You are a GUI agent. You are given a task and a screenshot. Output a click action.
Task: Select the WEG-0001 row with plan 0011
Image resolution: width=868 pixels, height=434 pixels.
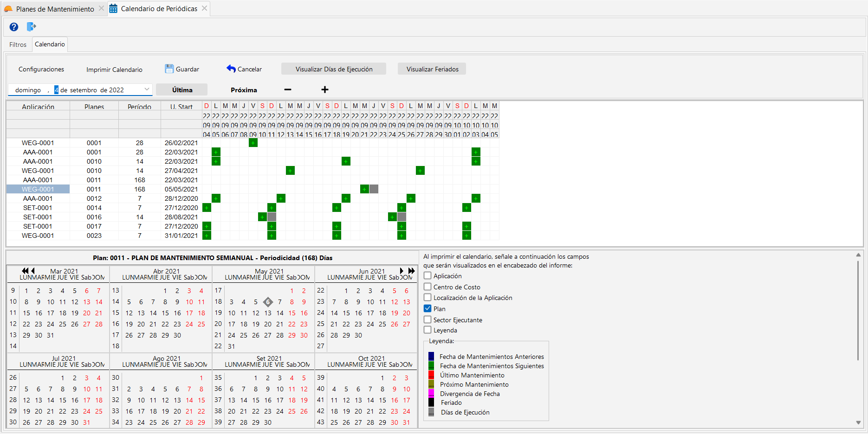coord(38,189)
